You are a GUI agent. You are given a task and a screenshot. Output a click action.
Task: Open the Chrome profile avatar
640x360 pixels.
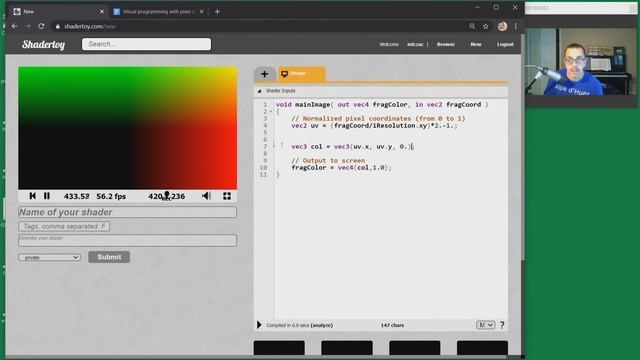502,26
